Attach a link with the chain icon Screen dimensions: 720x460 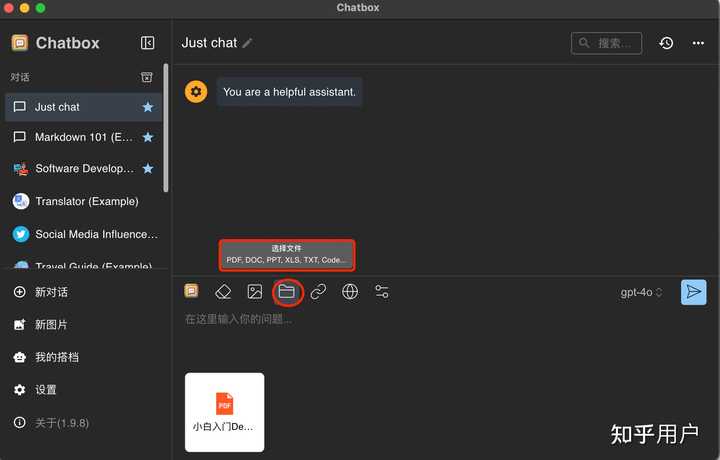[318, 292]
